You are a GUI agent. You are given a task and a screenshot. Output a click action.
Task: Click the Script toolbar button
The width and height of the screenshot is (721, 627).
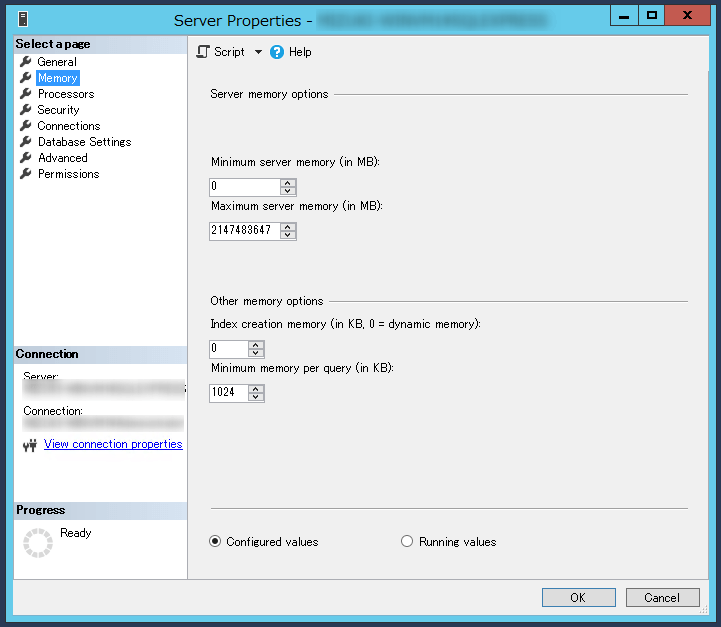(x=221, y=52)
